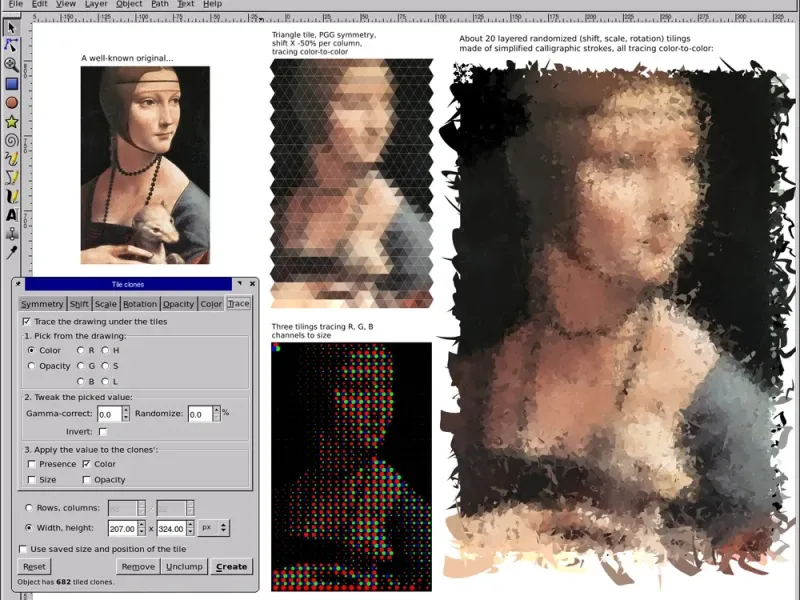Select the Zoom magnifier tool
800x600 pixels.
11,64
